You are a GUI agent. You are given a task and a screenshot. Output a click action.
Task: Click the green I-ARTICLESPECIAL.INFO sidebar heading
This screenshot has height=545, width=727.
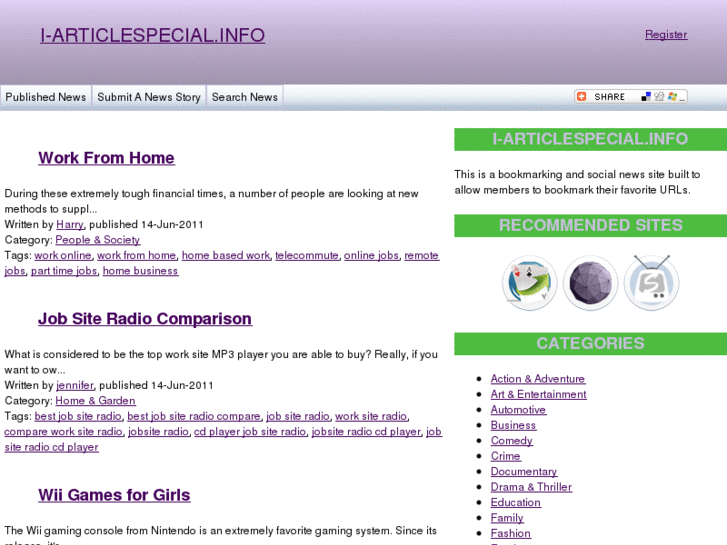coord(590,139)
